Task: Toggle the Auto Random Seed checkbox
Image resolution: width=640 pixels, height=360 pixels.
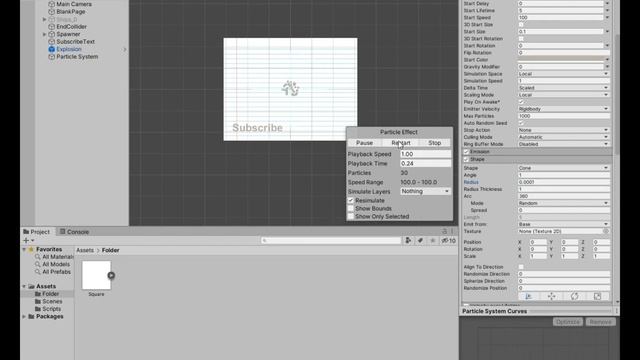Action: [521, 123]
